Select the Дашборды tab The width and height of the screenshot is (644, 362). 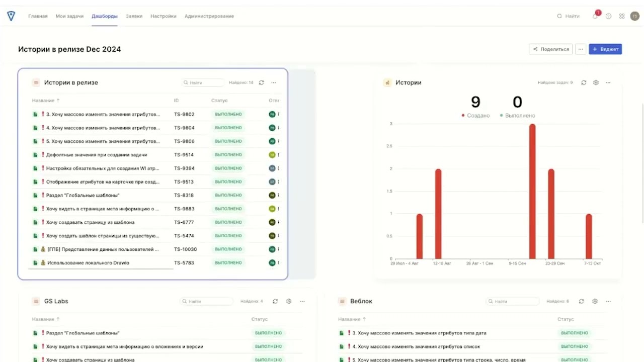tap(105, 16)
